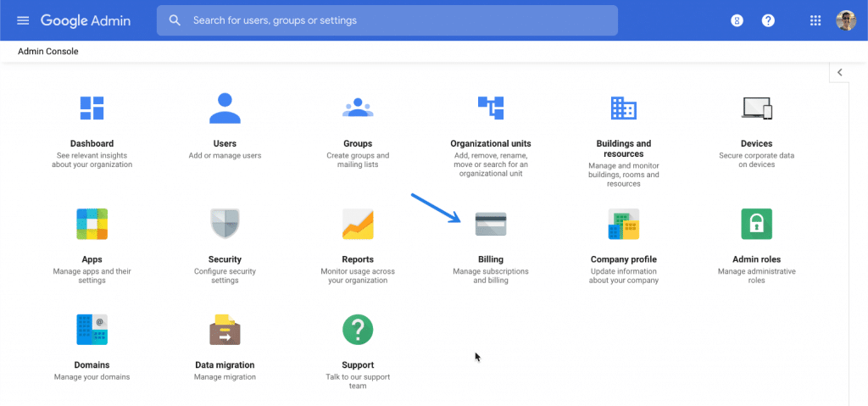The height and width of the screenshot is (406, 868).
Task: Open the Devices icon
Action: point(756,108)
